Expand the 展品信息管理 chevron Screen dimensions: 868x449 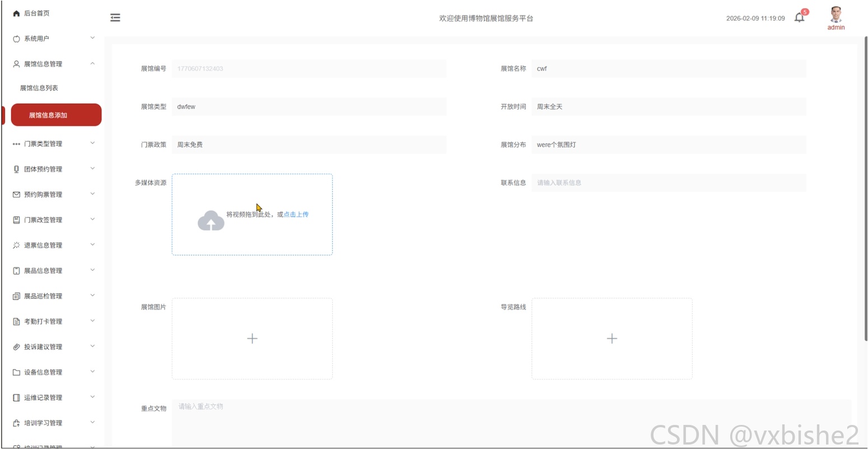click(92, 270)
